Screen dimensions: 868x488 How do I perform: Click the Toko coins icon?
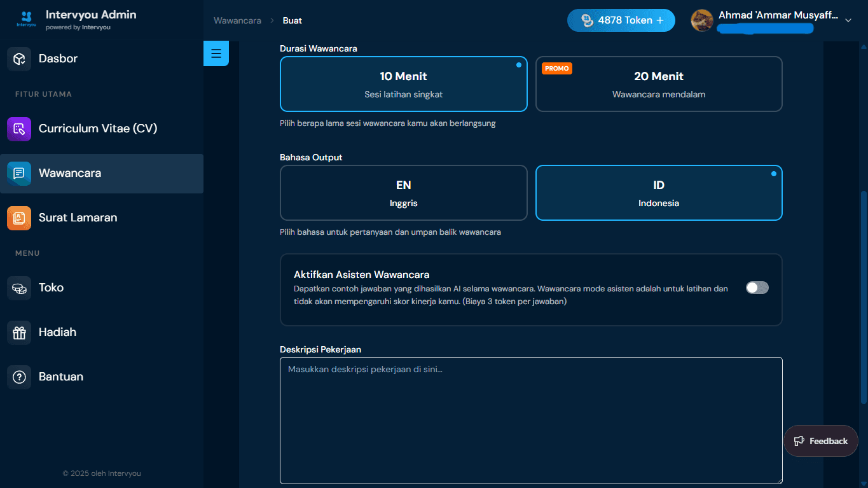tap(19, 288)
